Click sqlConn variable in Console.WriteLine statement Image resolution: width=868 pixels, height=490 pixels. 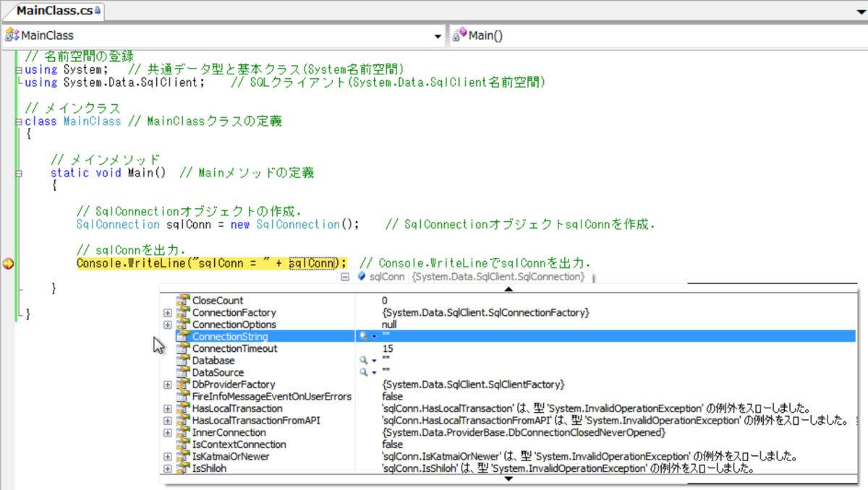point(311,264)
